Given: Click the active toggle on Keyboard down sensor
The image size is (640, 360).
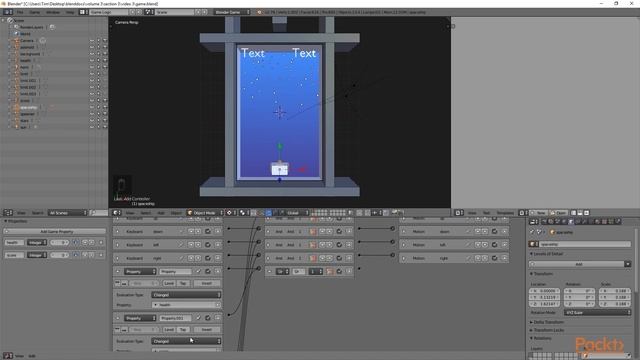Looking at the screenshot, I should tap(208, 231).
